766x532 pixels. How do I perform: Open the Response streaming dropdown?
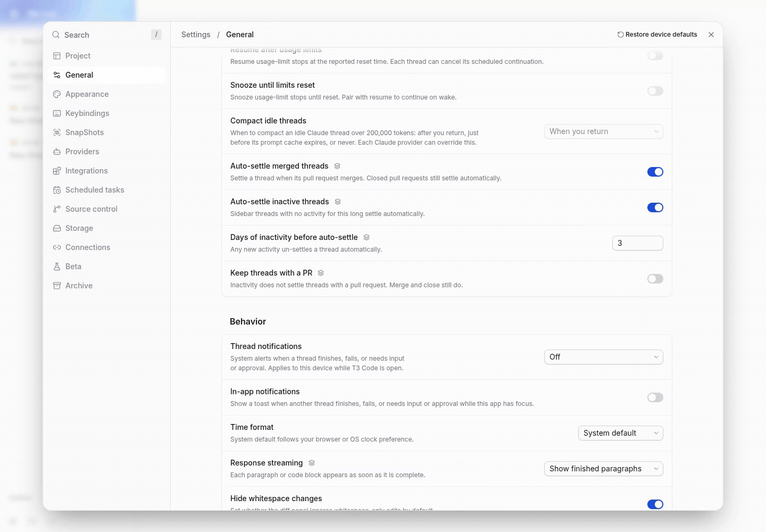click(x=604, y=469)
